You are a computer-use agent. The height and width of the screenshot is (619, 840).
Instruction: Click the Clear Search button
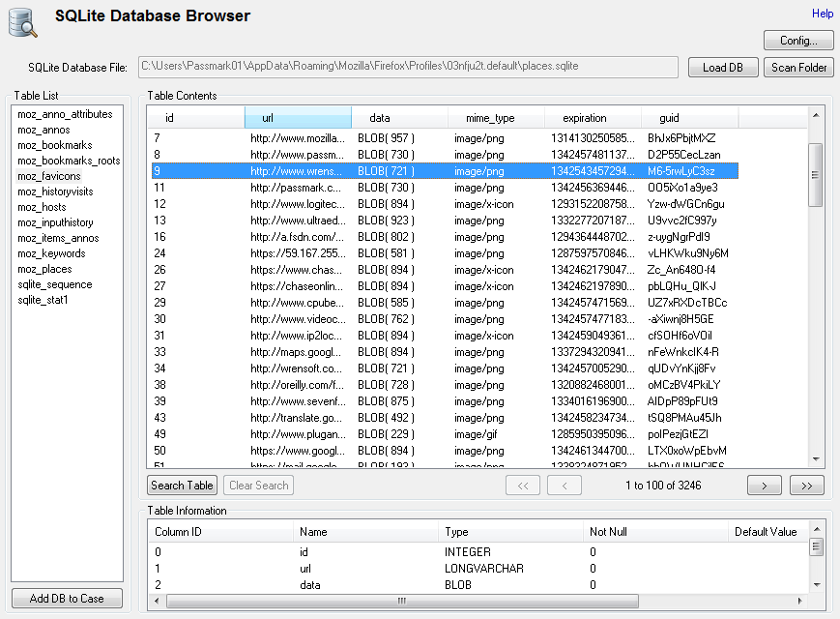[258, 485]
